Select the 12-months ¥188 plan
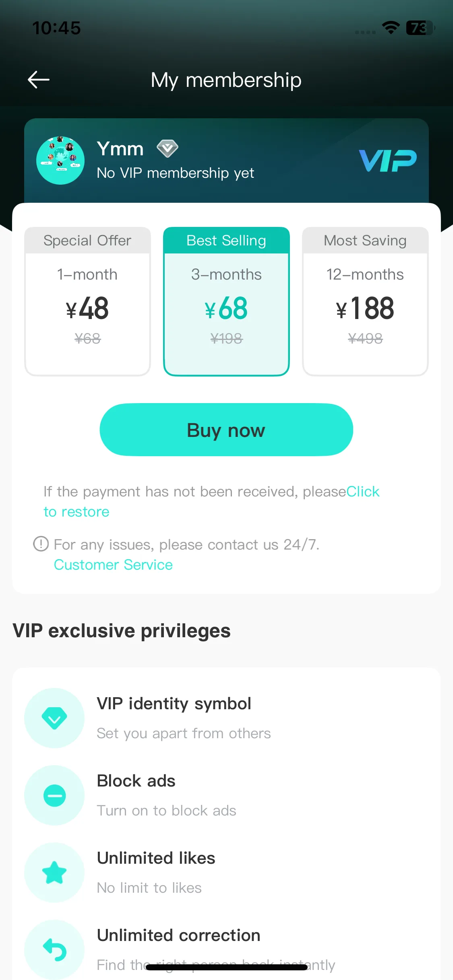 pyautogui.click(x=365, y=301)
